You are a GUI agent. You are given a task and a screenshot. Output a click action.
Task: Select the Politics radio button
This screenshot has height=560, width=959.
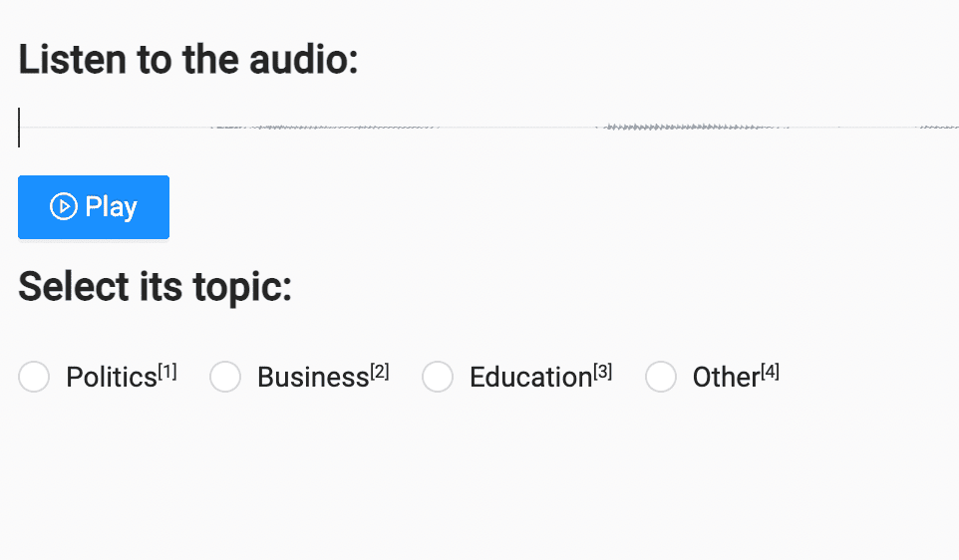coord(34,377)
